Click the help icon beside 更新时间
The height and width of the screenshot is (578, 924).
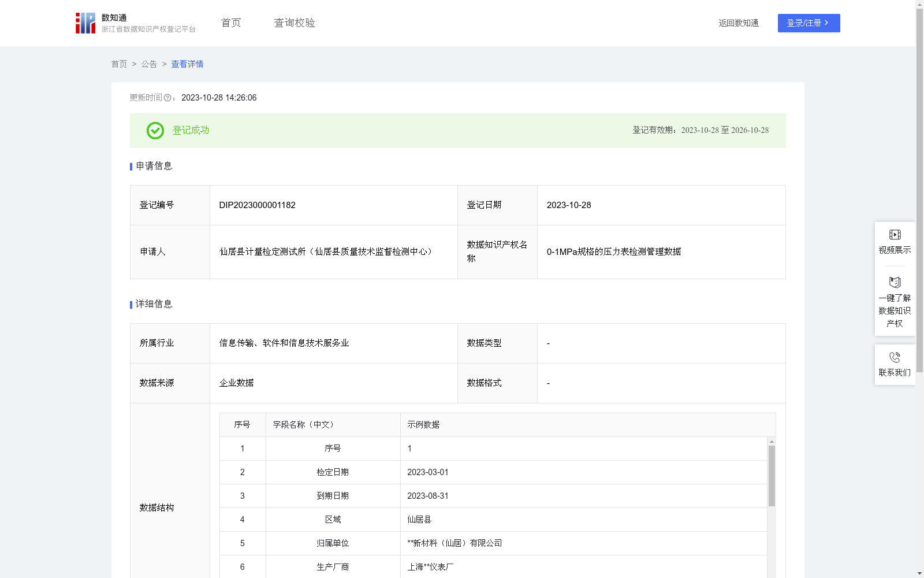pyautogui.click(x=167, y=98)
